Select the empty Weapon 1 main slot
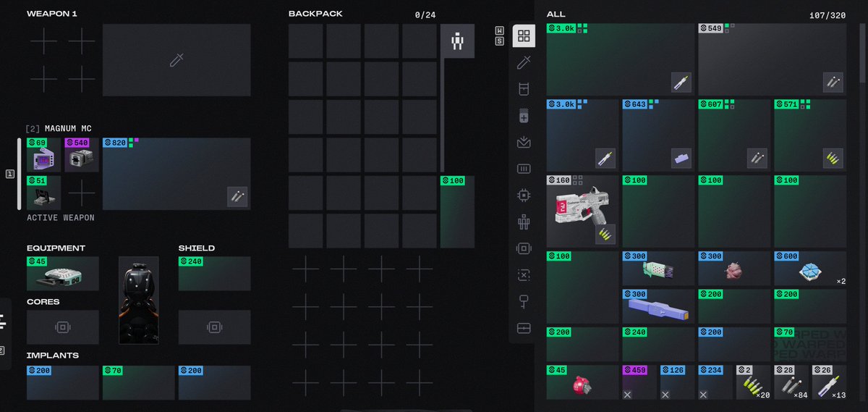 coord(176,60)
